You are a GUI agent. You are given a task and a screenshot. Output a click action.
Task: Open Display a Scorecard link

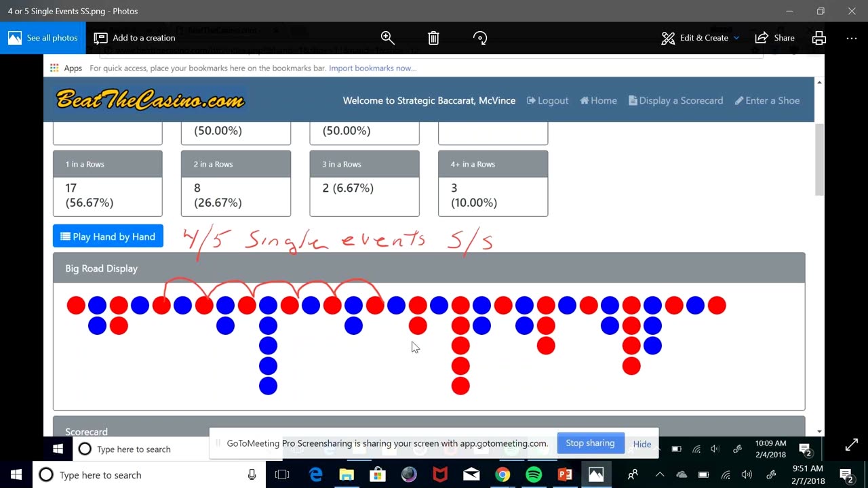(x=675, y=100)
